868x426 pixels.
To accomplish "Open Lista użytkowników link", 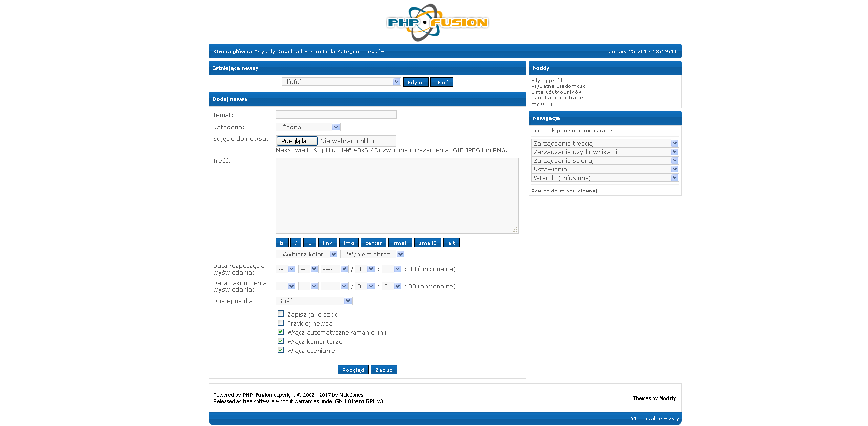I will click(556, 92).
